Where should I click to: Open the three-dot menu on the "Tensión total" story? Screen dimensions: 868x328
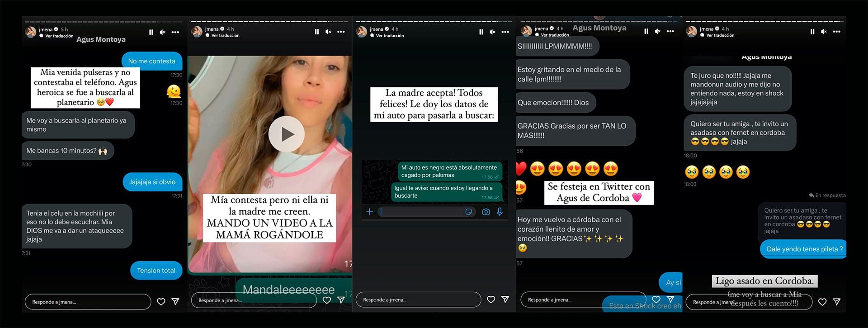(x=175, y=32)
